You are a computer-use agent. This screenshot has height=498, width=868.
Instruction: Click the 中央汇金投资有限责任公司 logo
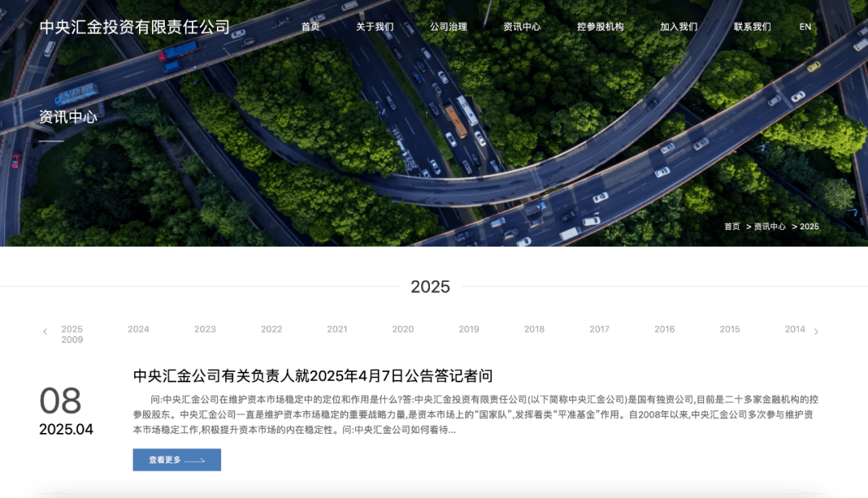click(x=135, y=26)
